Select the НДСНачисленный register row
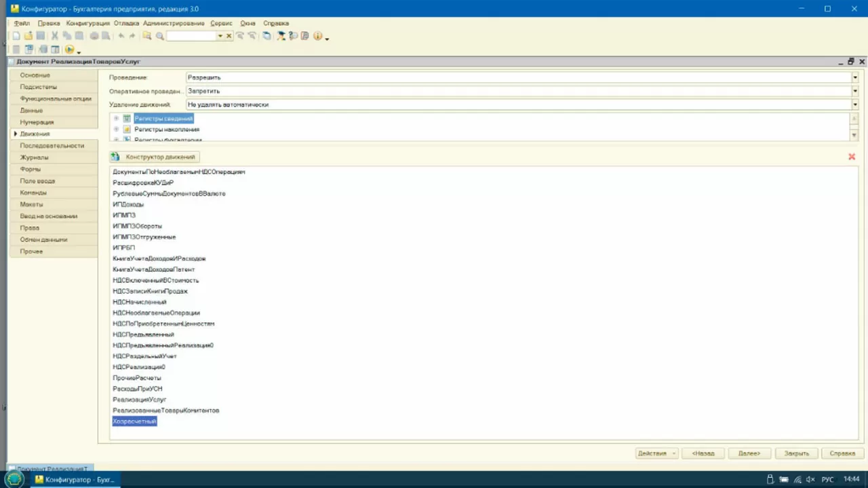 [140, 302]
